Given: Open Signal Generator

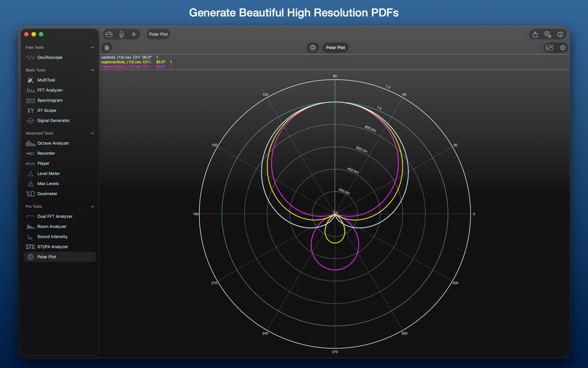Looking at the screenshot, I should tap(60, 121).
